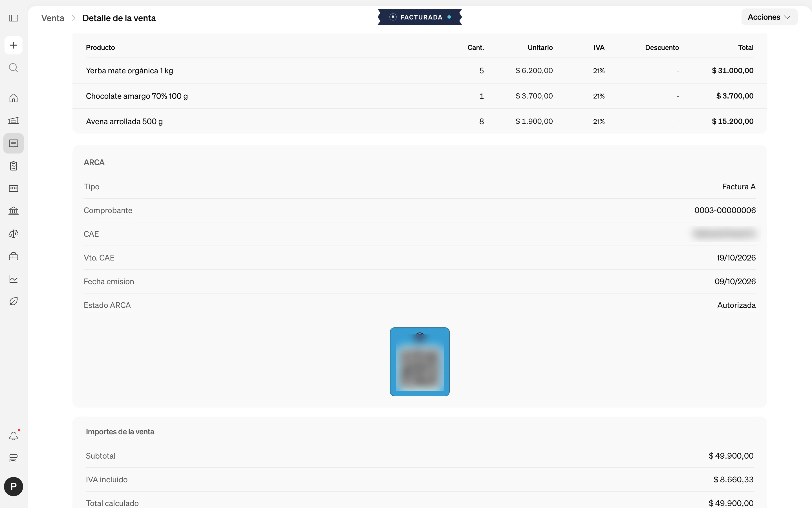812x508 pixels.
Task: Open the leaf icon in sidebar
Action: tap(14, 301)
